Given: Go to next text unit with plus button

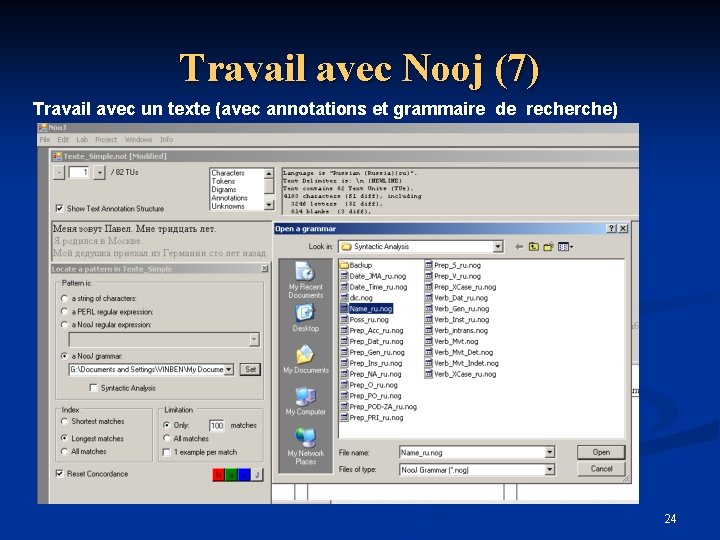Looking at the screenshot, I should (99, 173).
